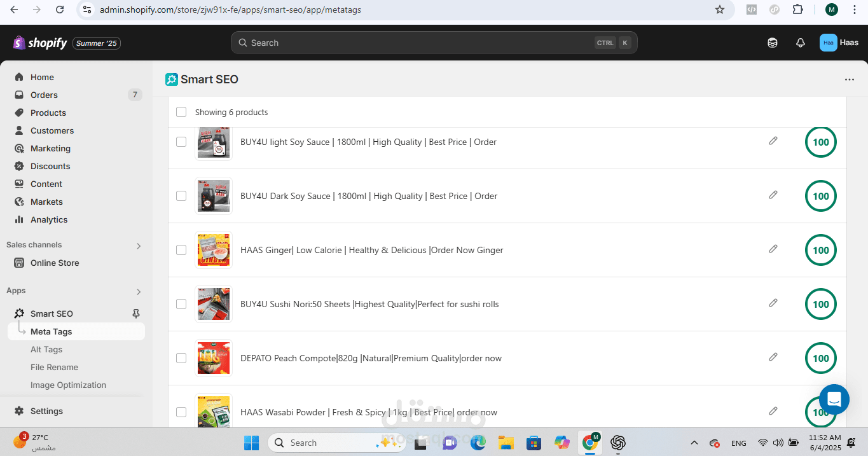Open the Windows Start menu
This screenshot has width=868, height=456.
click(252, 443)
